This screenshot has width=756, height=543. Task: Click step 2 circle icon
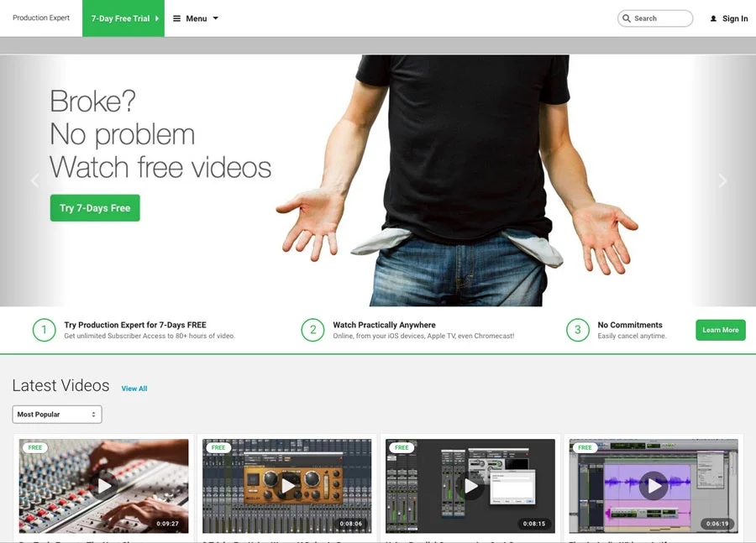pos(313,330)
